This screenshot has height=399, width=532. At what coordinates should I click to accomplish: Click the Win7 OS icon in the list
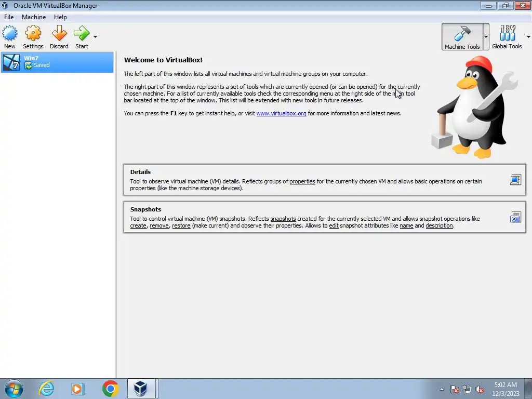point(11,62)
